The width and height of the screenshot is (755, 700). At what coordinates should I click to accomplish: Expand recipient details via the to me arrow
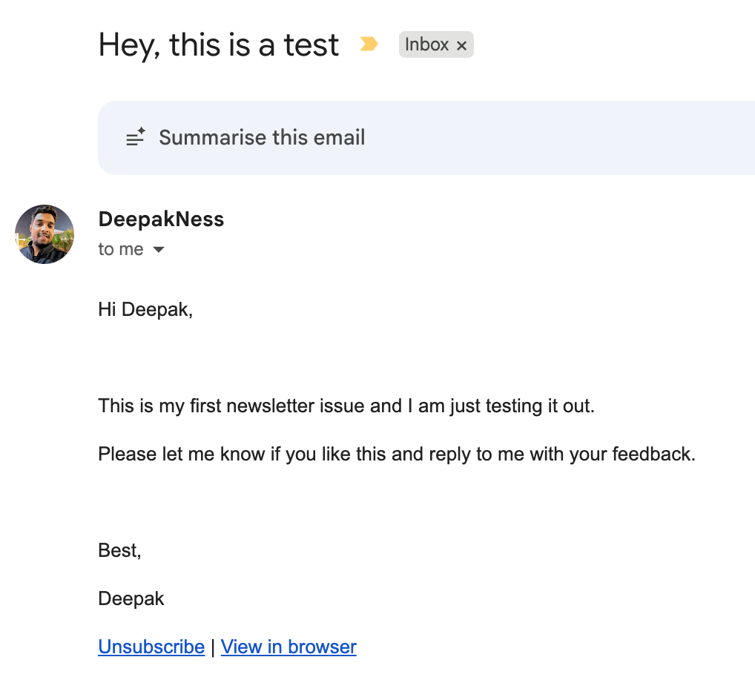click(x=159, y=250)
